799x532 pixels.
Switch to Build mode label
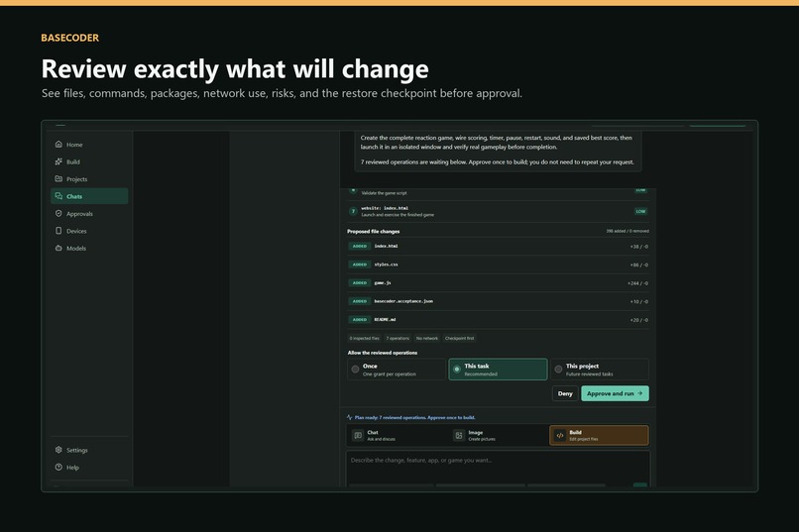coord(575,432)
